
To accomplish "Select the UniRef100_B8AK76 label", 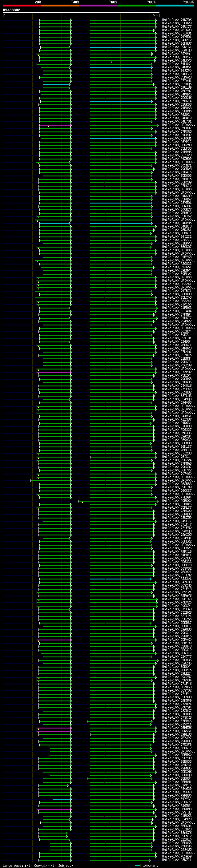I will [x=177, y=833].
